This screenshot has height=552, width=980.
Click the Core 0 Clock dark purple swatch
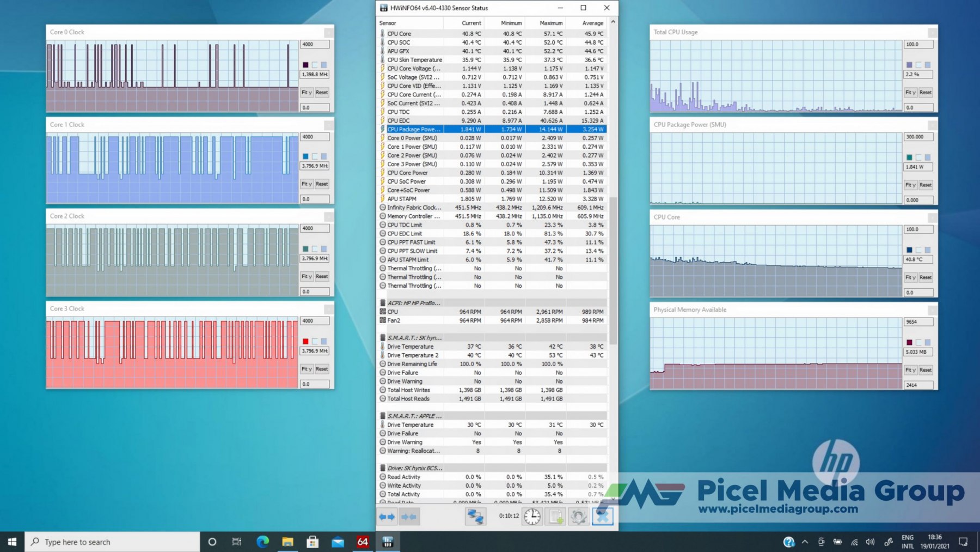click(305, 65)
